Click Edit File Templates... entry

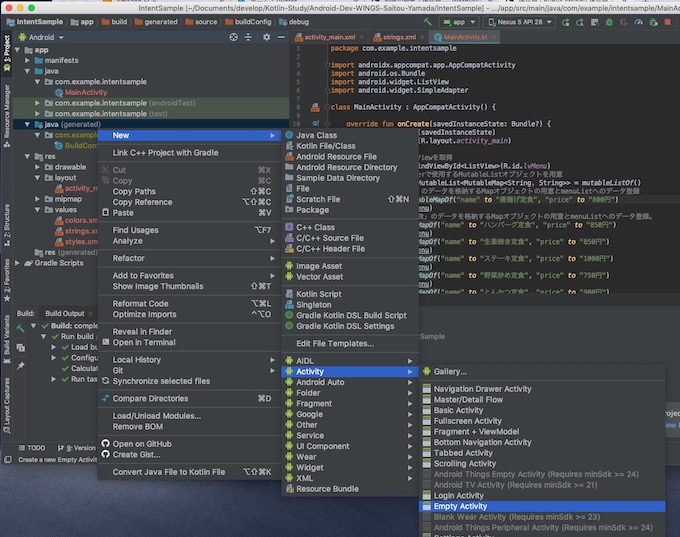point(350,344)
